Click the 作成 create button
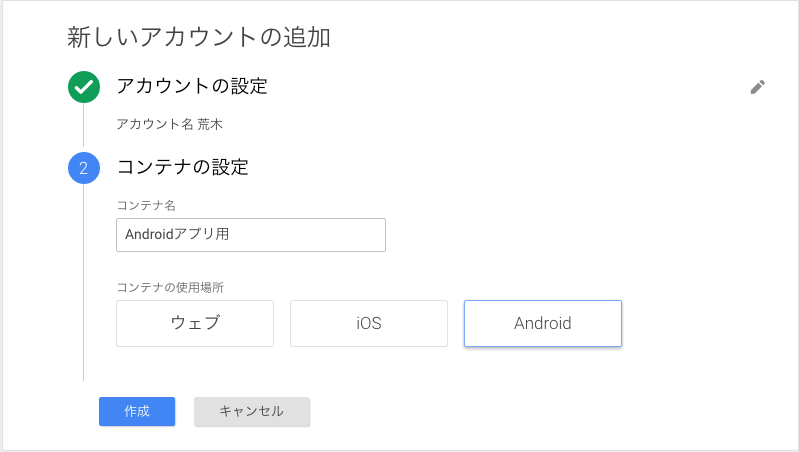This screenshot has height=452, width=799. 137,412
